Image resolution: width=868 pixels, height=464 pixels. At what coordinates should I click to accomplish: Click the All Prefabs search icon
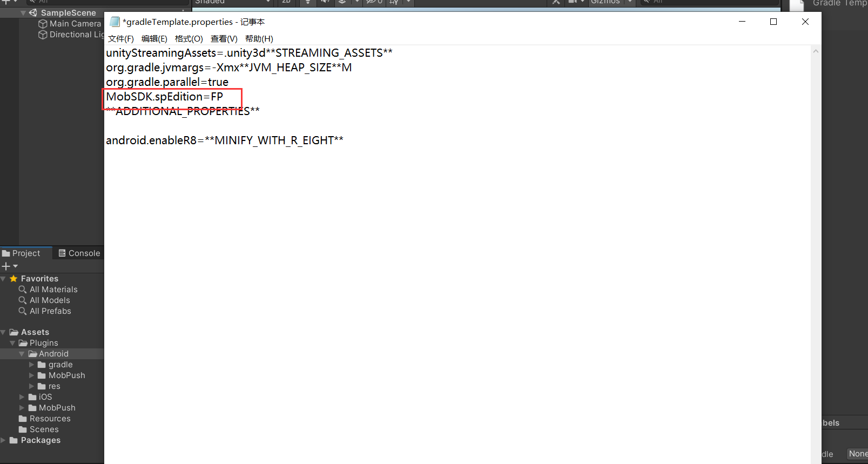pos(23,311)
